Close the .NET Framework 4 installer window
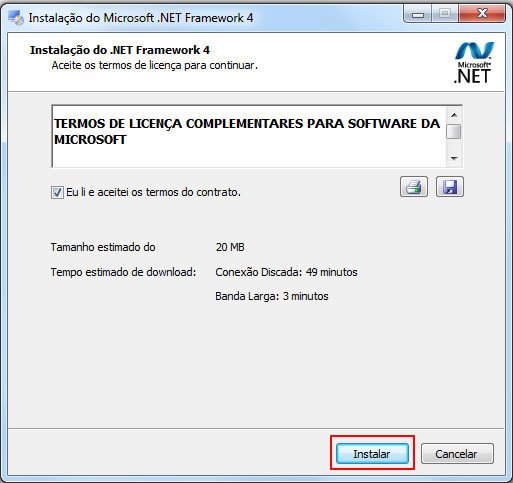Screen dimensions: 513x483 click(x=482, y=14)
